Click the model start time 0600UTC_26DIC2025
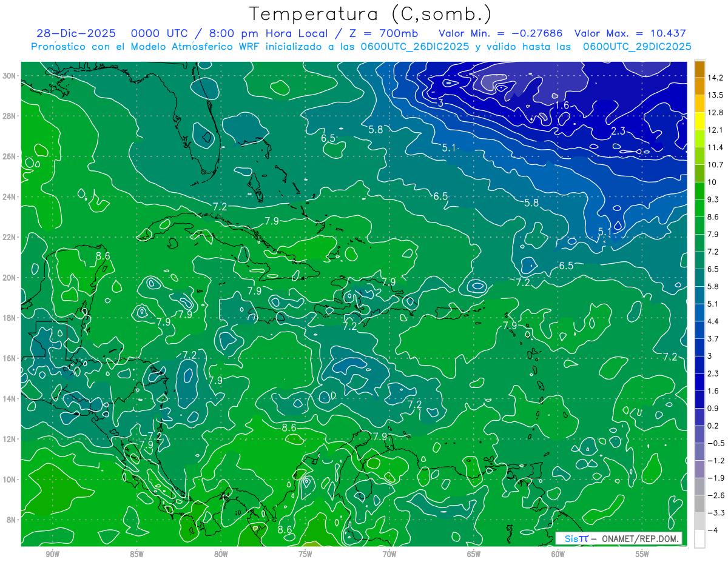The height and width of the screenshot is (562, 728). click(x=414, y=47)
